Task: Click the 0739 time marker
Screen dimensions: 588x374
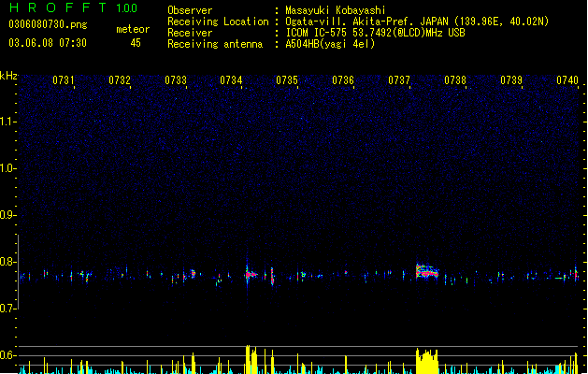Action: (511, 80)
